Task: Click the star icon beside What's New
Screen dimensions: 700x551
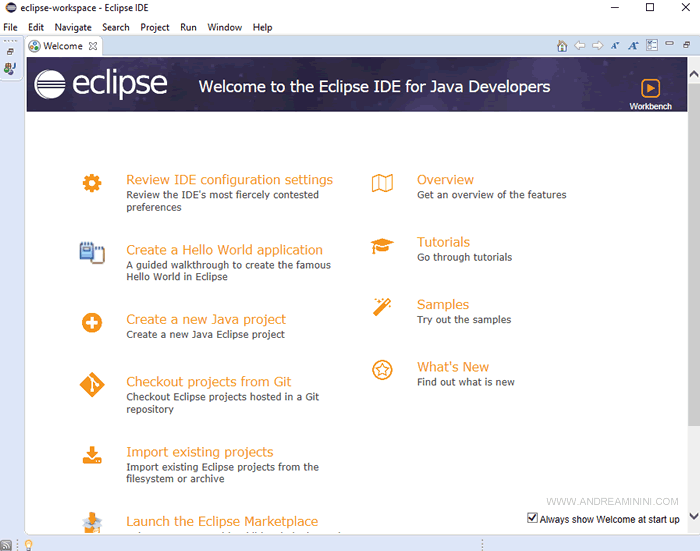Action: [382, 370]
